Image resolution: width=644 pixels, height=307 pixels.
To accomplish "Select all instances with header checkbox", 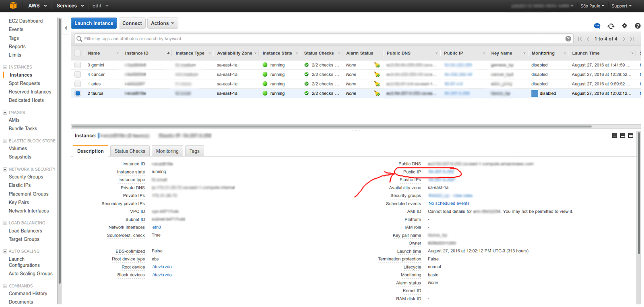I will [78, 53].
